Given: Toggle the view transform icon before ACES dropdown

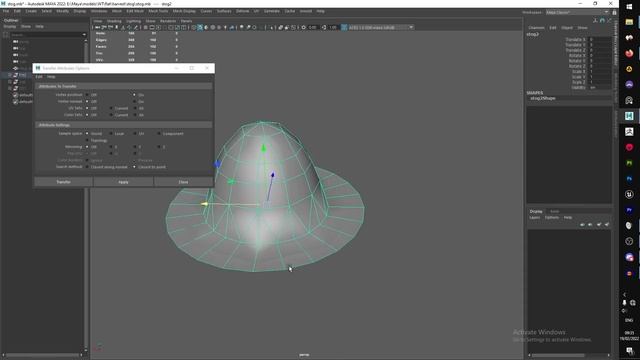Looking at the screenshot, I should (x=344, y=27).
